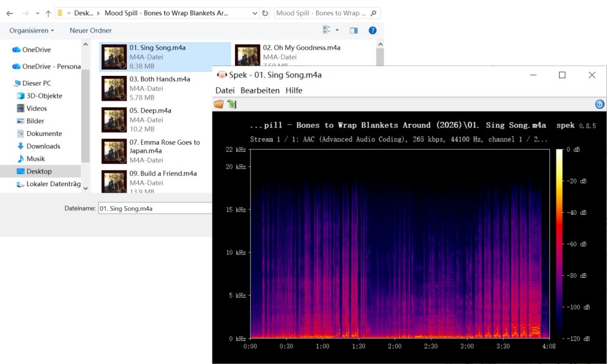Click album thumbnail of 05. Deep

click(x=114, y=120)
